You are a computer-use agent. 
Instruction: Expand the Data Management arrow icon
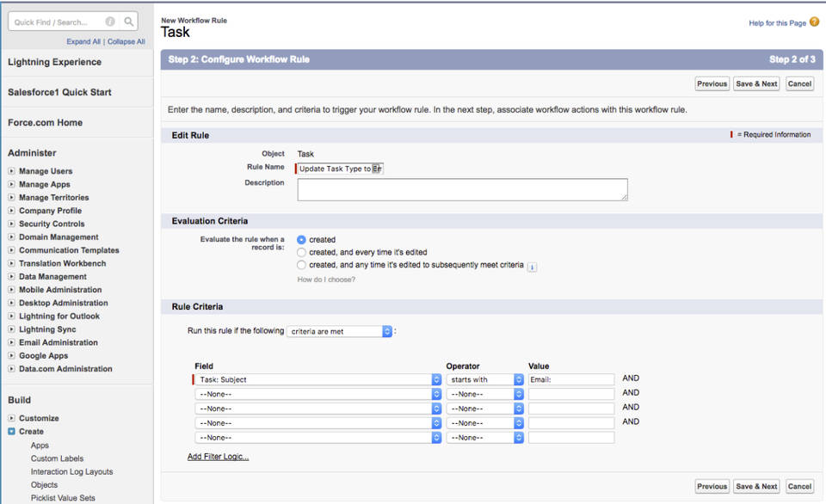(x=12, y=277)
